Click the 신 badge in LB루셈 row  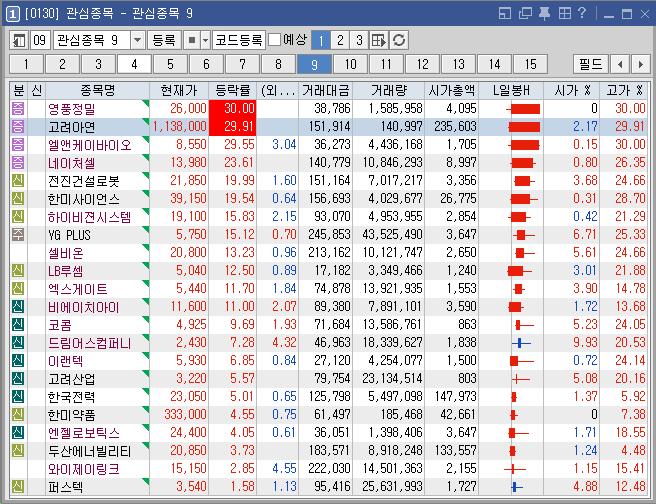click(18, 271)
